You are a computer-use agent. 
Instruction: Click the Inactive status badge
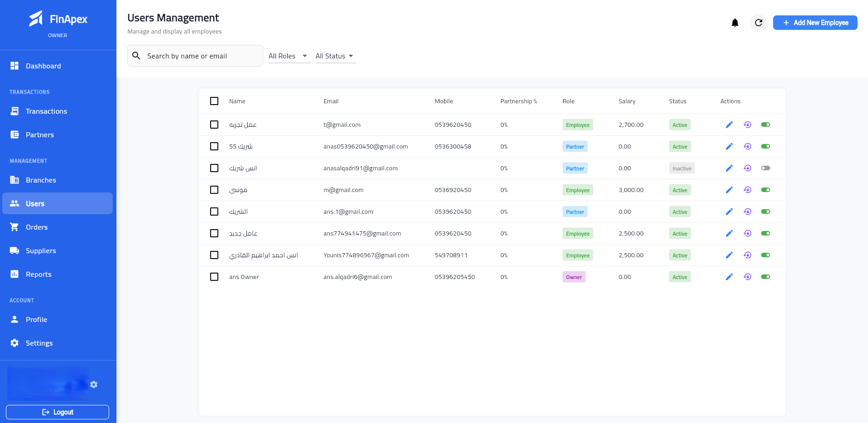[x=682, y=168]
